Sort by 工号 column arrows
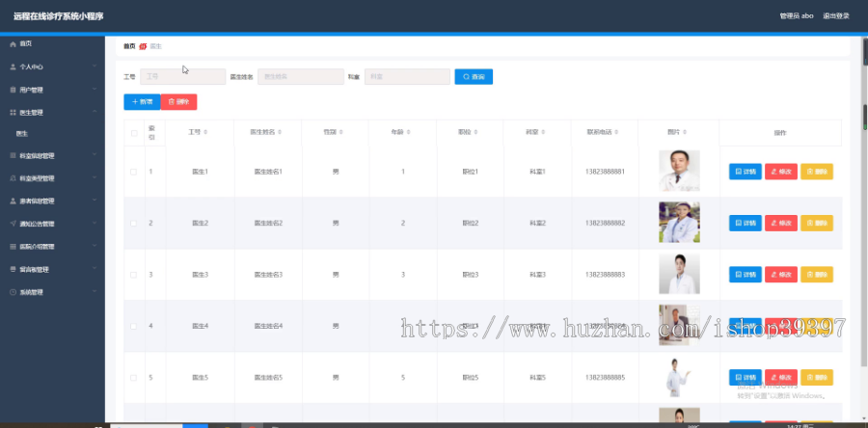This screenshot has height=428, width=868. tap(206, 133)
